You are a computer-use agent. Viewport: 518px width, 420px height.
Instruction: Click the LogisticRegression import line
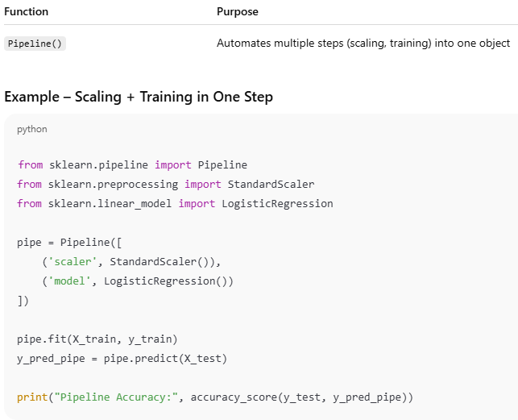click(175, 203)
